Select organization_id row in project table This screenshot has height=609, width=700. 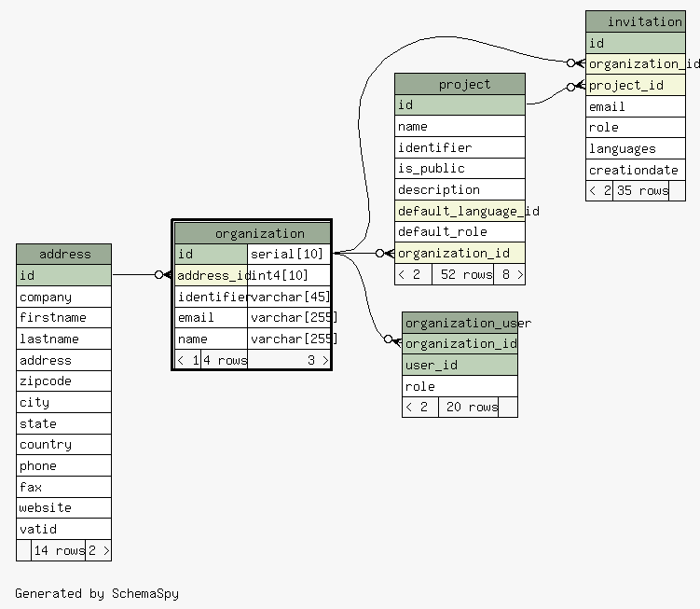(460, 253)
